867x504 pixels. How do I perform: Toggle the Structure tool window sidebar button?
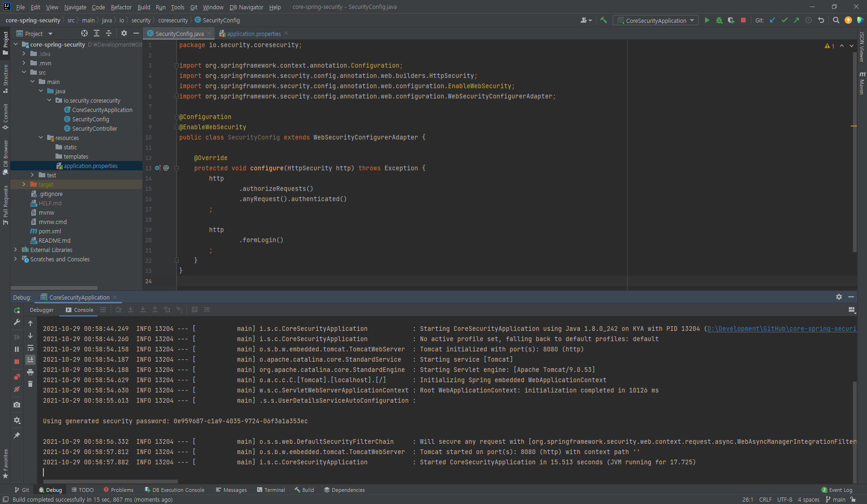6,78
